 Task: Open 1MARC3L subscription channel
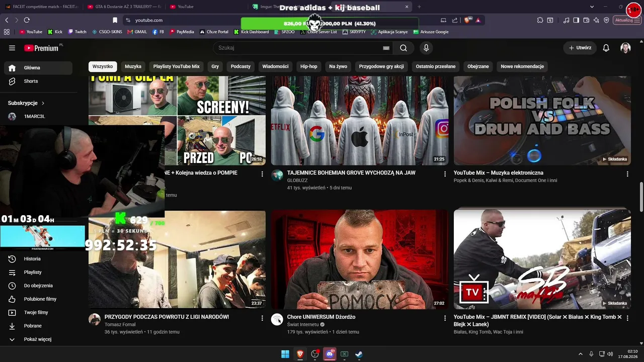pos(38,117)
